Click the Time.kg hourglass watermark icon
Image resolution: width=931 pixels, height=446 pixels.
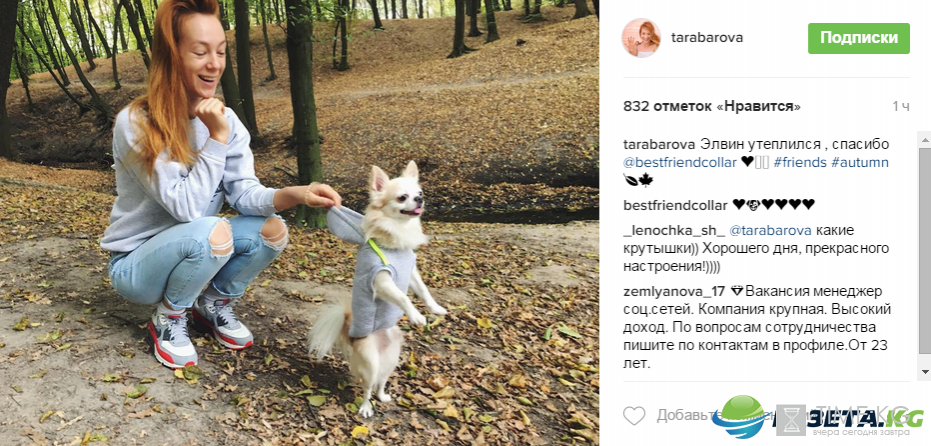[x=790, y=420]
